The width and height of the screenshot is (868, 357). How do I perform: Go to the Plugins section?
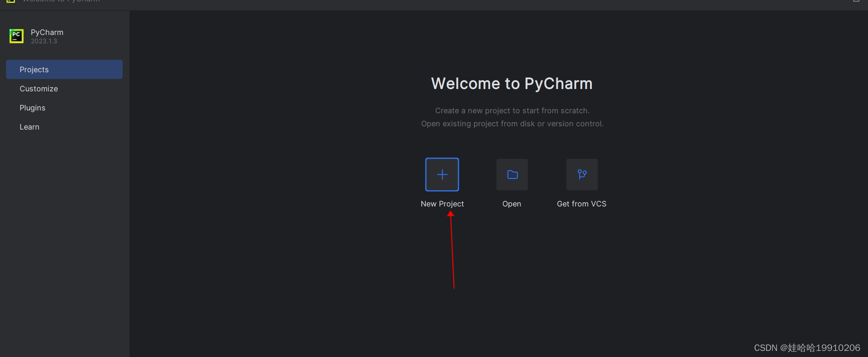(x=64, y=108)
